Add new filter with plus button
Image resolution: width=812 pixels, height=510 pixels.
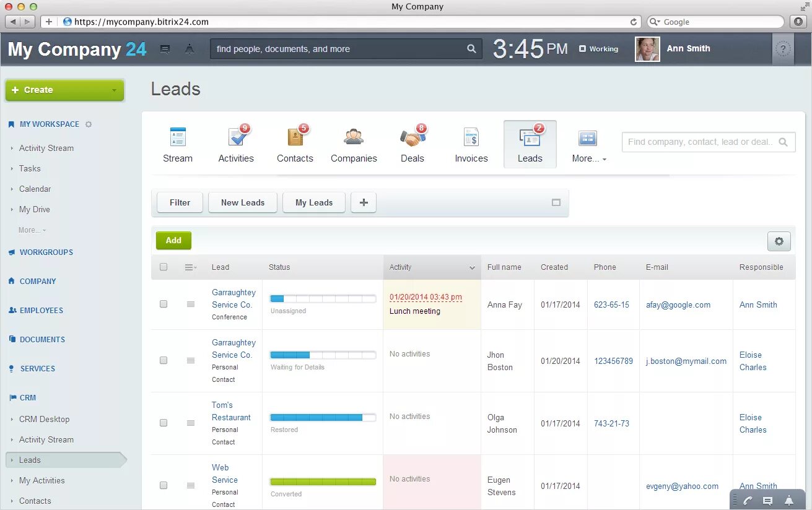pos(364,202)
